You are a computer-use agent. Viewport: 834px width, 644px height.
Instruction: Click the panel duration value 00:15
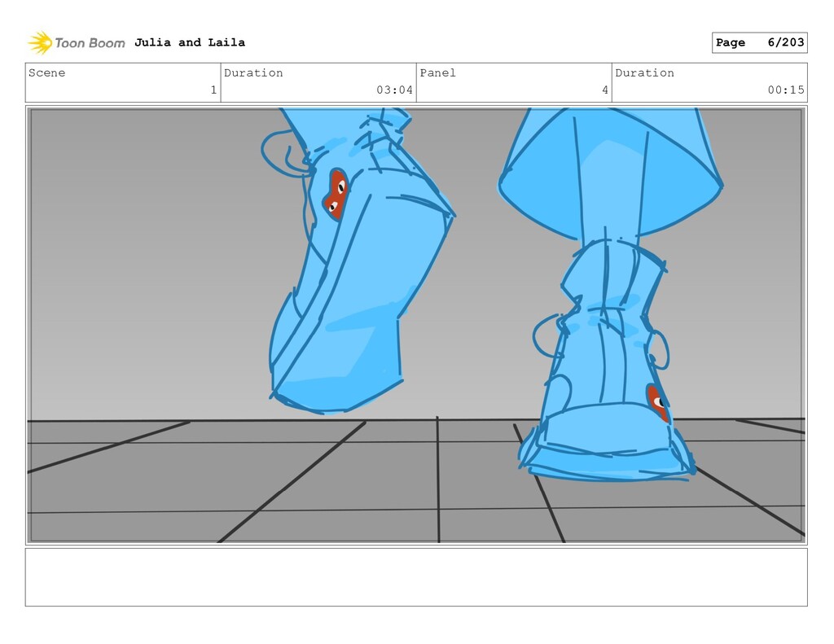[x=786, y=90]
